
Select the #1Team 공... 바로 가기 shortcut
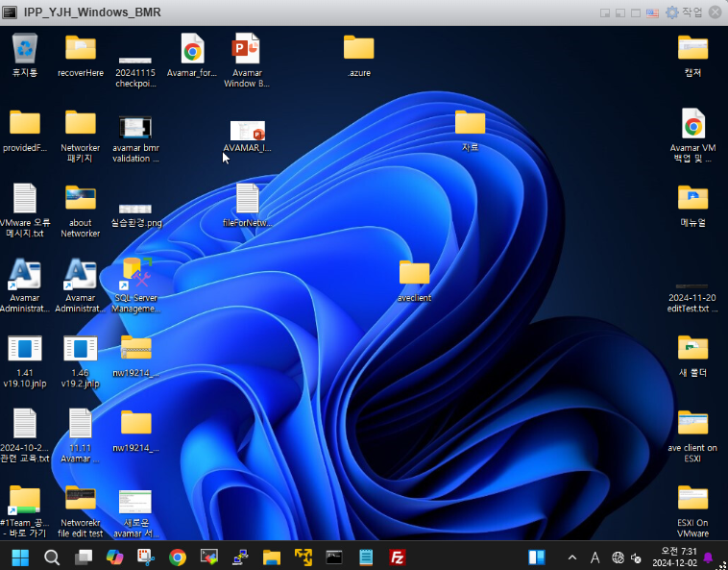tap(25, 500)
